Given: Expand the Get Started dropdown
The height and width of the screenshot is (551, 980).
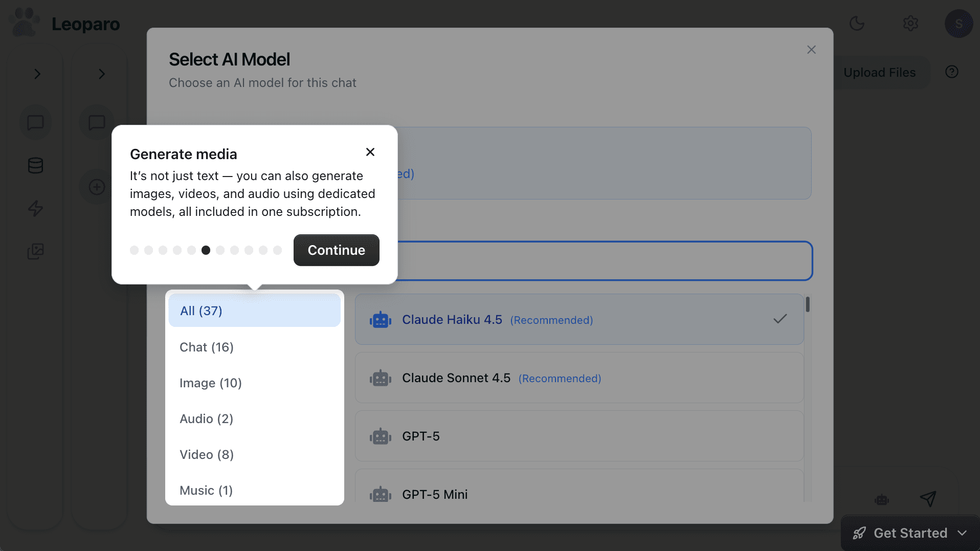Looking at the screenshot, I should (x=962, y=533).
